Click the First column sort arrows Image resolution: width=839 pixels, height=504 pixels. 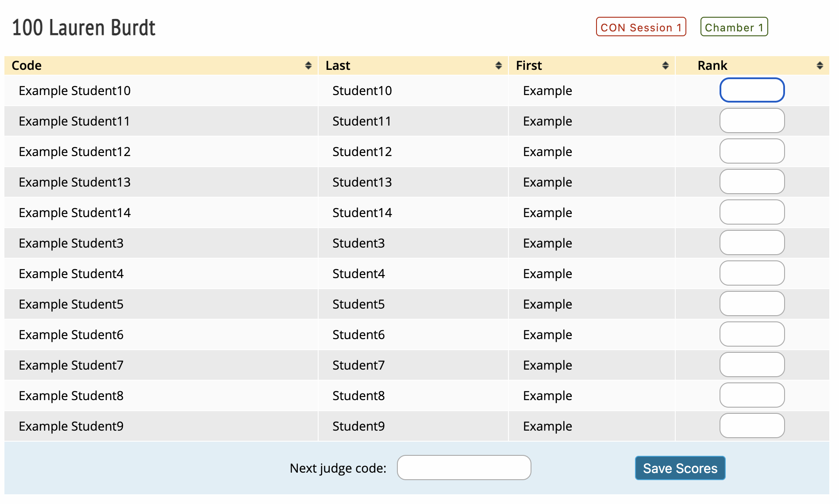(x=665, y=65)
